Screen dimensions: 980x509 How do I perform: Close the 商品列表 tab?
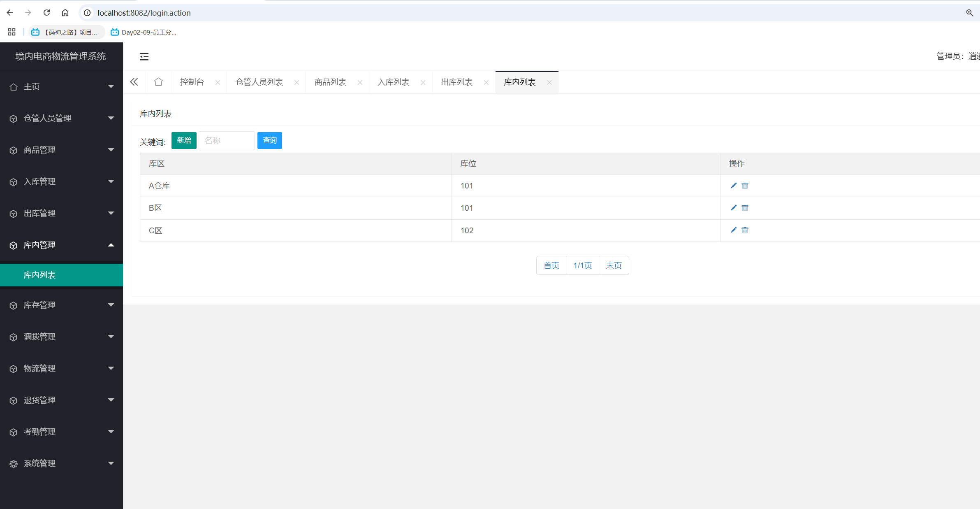(x=360, y=82)
